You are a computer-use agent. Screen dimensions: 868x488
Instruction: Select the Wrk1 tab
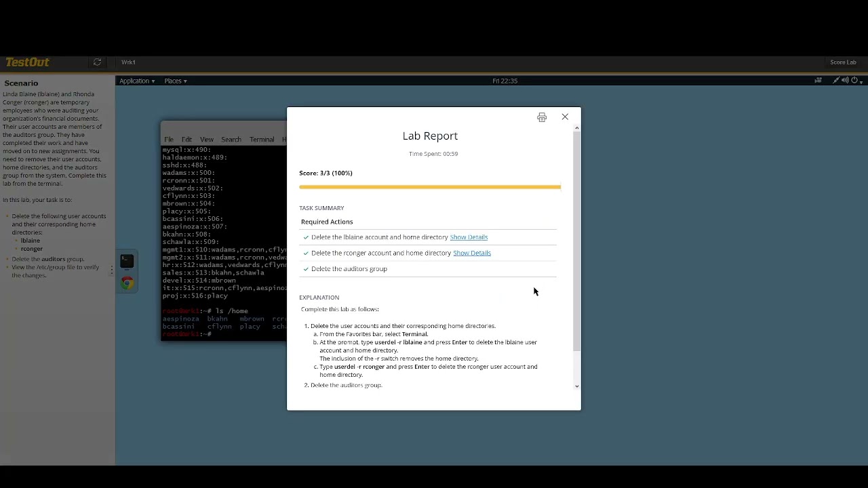coord(128,62)
